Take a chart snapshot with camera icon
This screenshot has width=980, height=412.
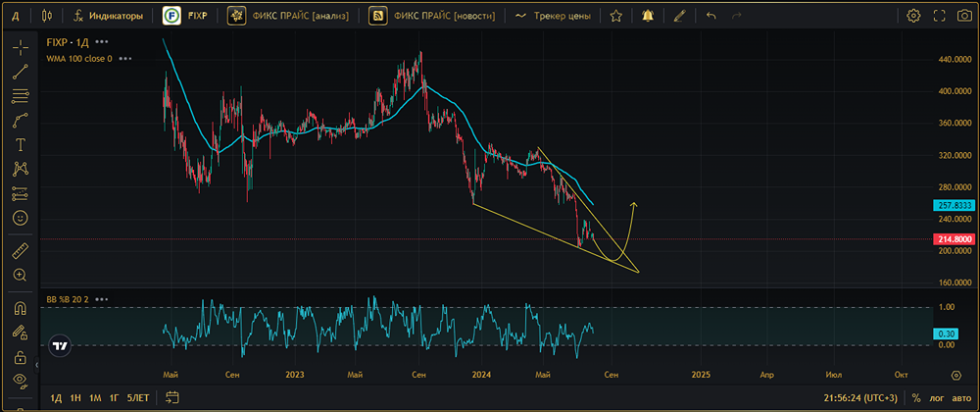pyautogui.click(x=964, y=16)
